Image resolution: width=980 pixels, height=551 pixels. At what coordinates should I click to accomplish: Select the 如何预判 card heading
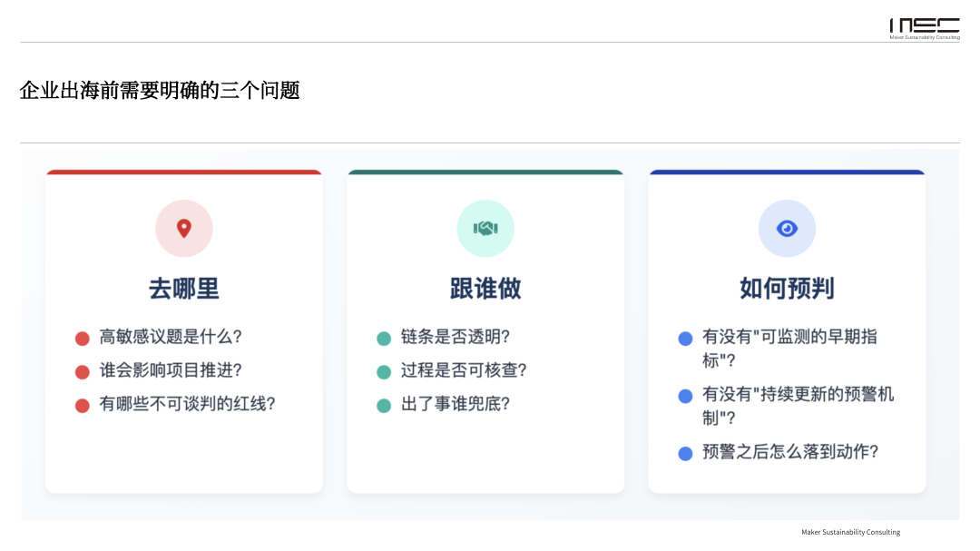click(787, 289)
